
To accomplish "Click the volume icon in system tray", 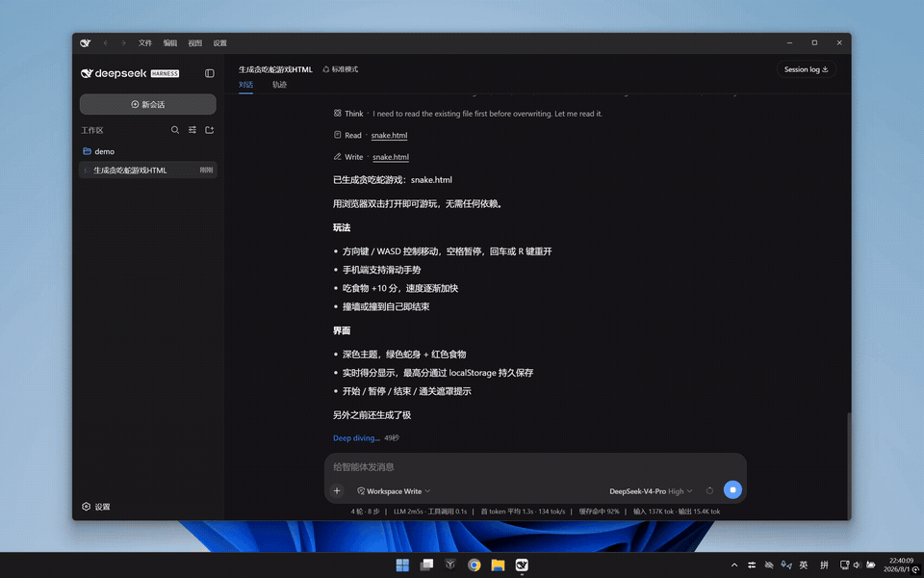I will tap(857, 565).
